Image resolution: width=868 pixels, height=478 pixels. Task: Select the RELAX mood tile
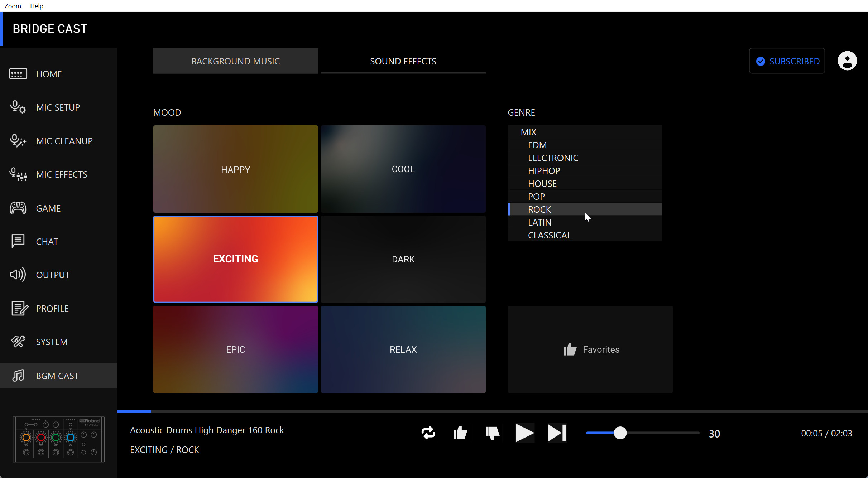click(x=403, y=349)
